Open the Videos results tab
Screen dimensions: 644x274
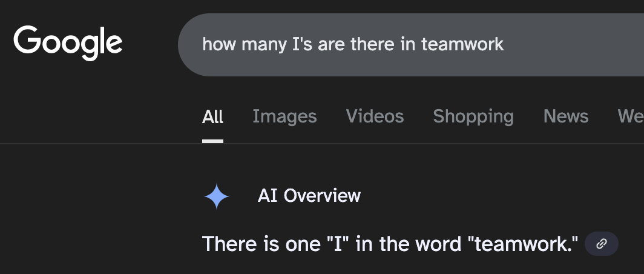(x=375, y=116)
